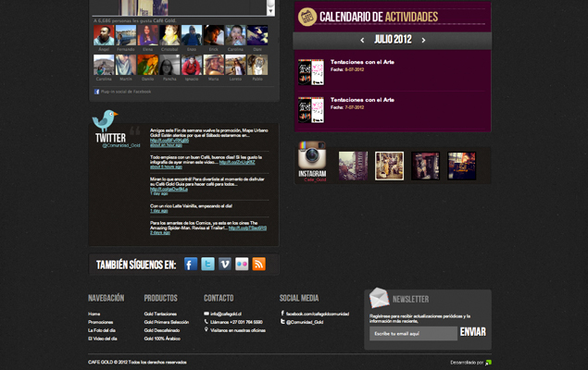
Task: Open Home in footer navigation
Action: 94,314
